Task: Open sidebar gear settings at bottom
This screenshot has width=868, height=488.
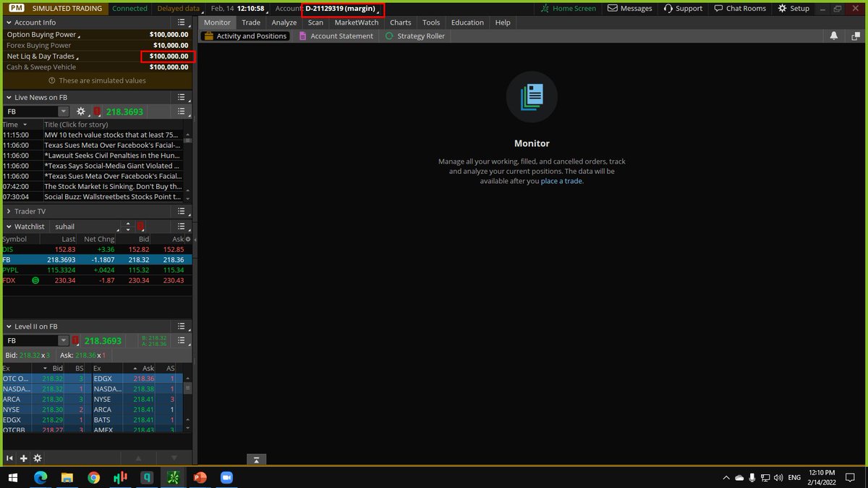Action: pyautogui.click(x=37, y=458)
